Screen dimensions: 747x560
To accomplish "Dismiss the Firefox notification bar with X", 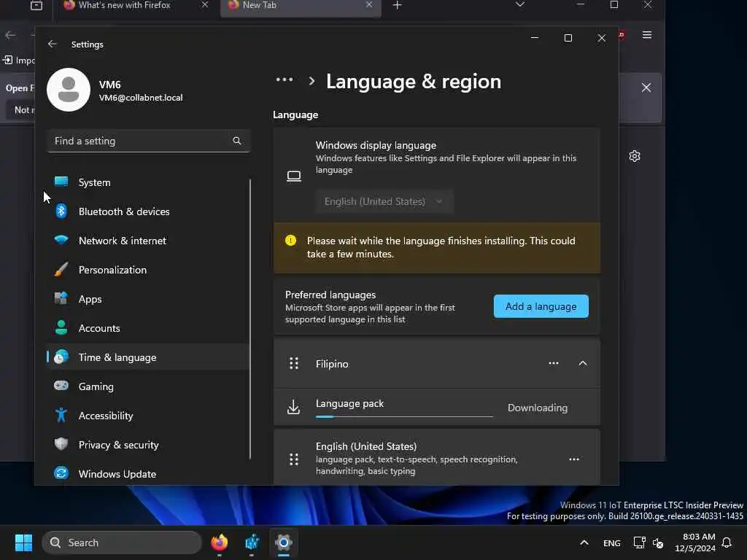I will [x=646, y=87].
